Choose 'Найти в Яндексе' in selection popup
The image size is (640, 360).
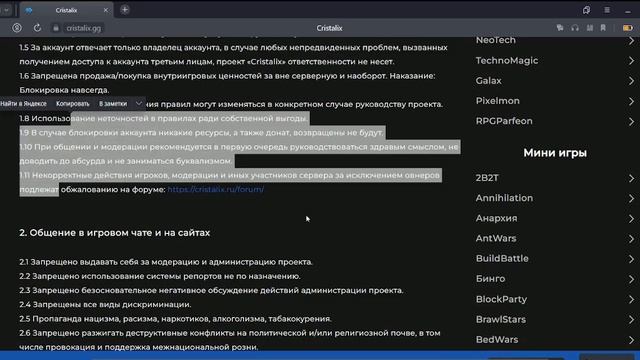click(24, 104)
